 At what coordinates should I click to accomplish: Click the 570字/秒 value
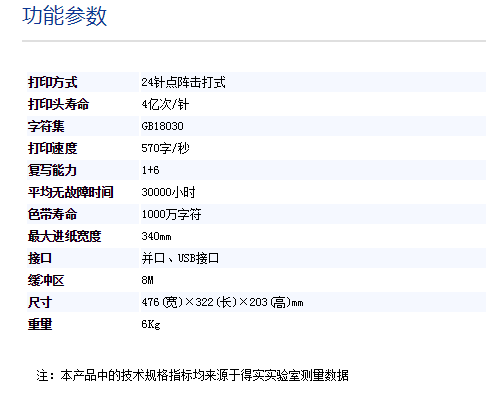tap(165, 148)
